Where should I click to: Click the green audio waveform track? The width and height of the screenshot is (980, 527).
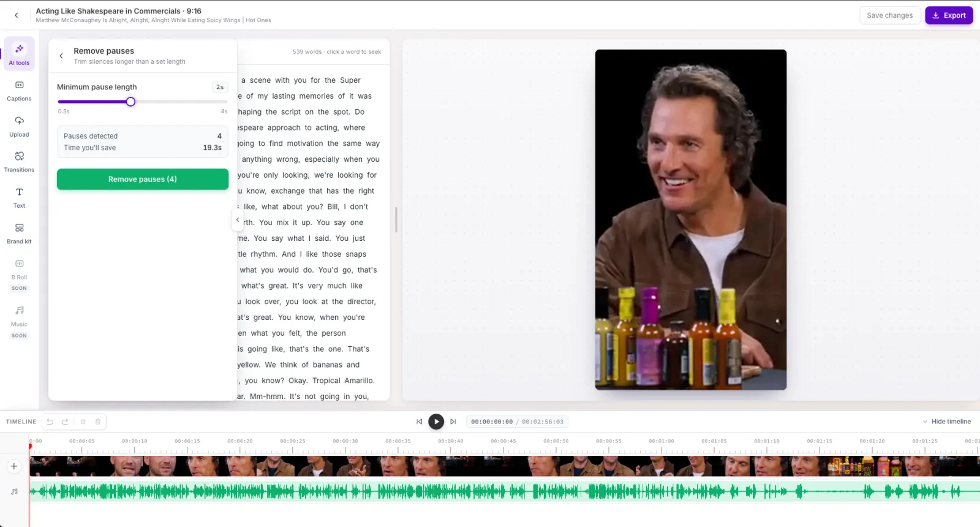coord(505,491)
